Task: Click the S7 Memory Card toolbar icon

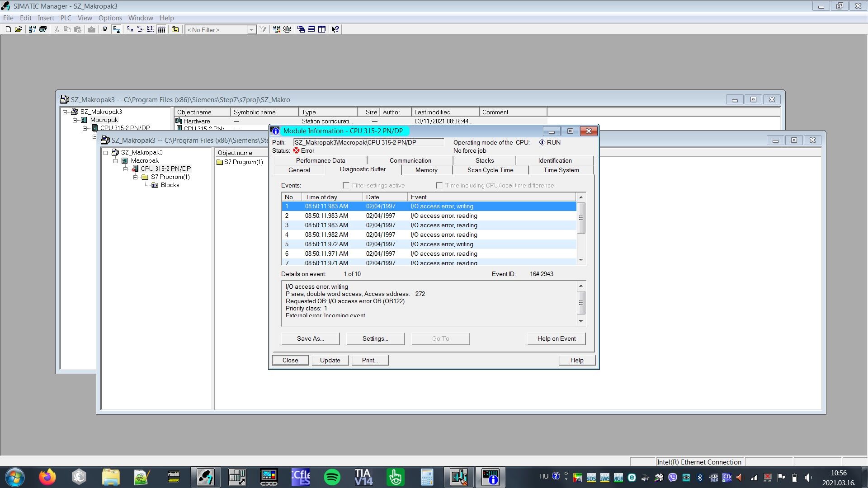Action: (x=43, y=29)
